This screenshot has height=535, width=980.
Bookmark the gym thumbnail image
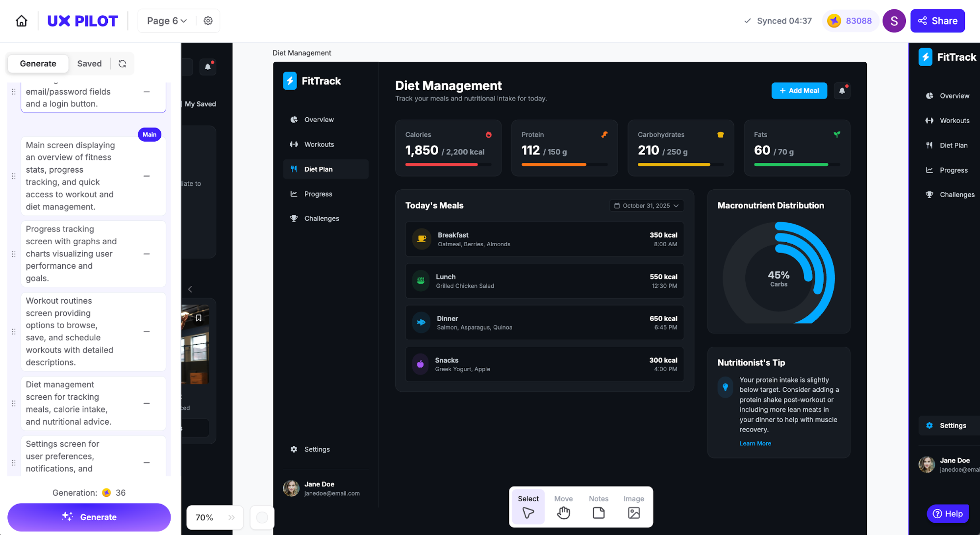[x=199, y=318]
